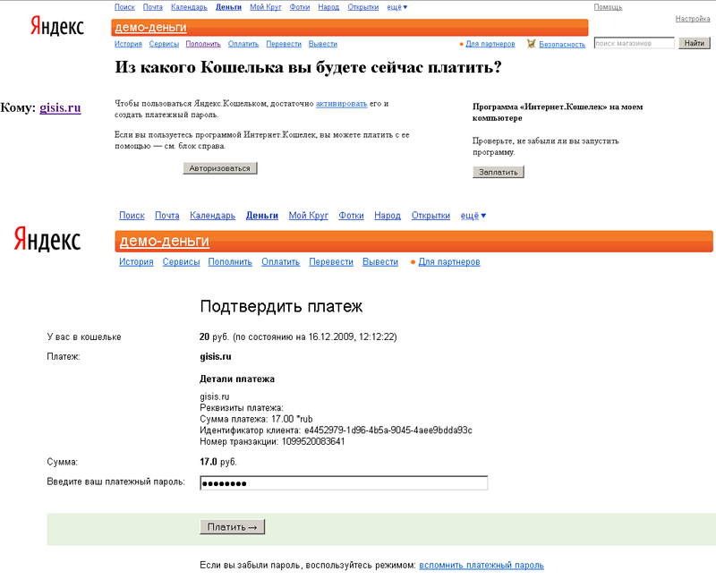Click the Сумма платежа: 17.00 line
This screenshot has width=716, height=588.
pos(256,419)
